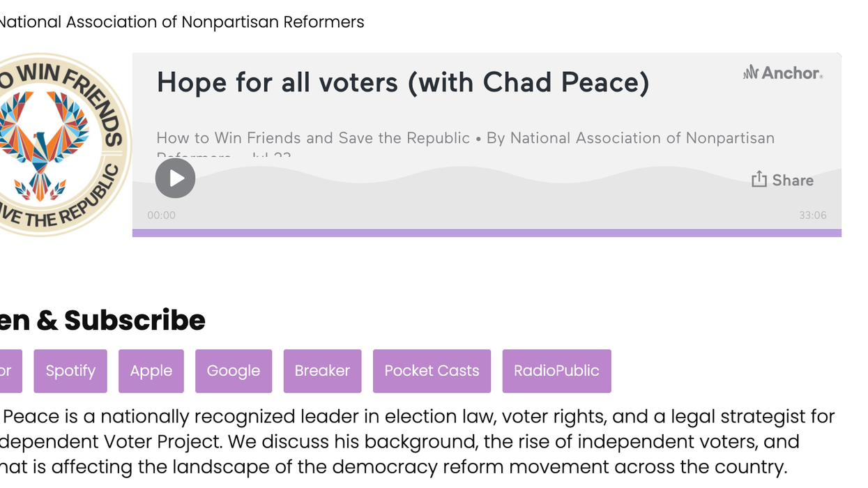
Task: Click the National Association of Nonpartisan Reformers header
Action: [181, 22]
